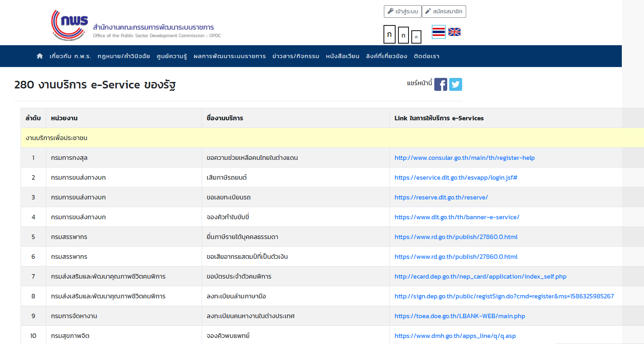Screen dimensions: 644x344
Task: Open the toea.doe.go.th LBANK-WEB link
Action: click(x=460, y=316)
